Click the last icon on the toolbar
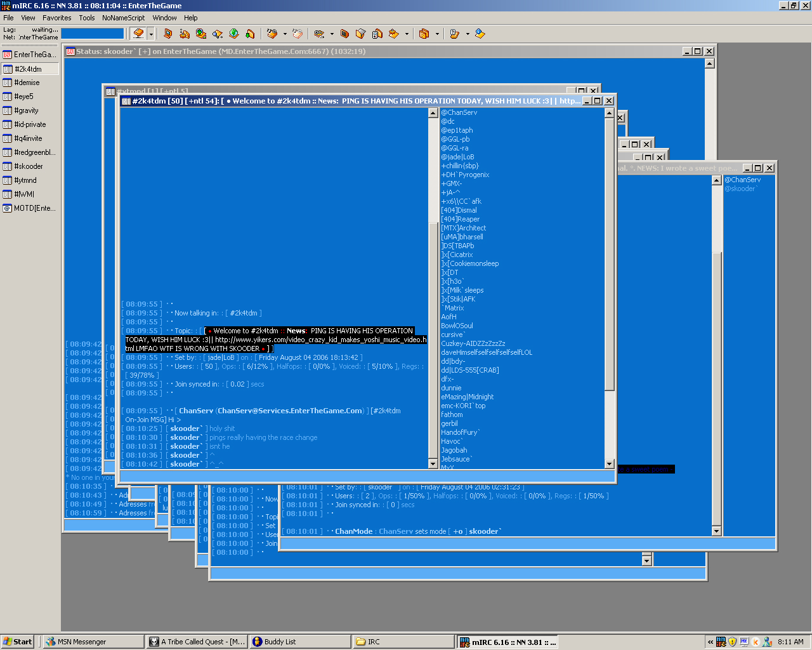The width and height of the screenshot is (812, 650). (x=480, y=34)
